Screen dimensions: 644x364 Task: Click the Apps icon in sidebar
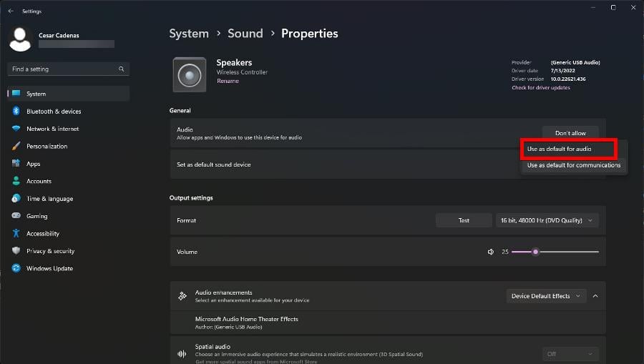pyautogui.click(x=16, y=163)
